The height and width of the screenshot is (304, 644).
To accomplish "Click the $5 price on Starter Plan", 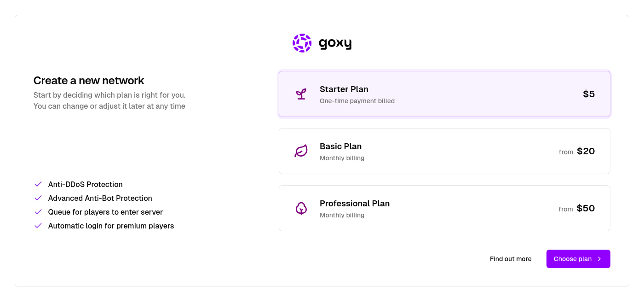I will 589,94.
